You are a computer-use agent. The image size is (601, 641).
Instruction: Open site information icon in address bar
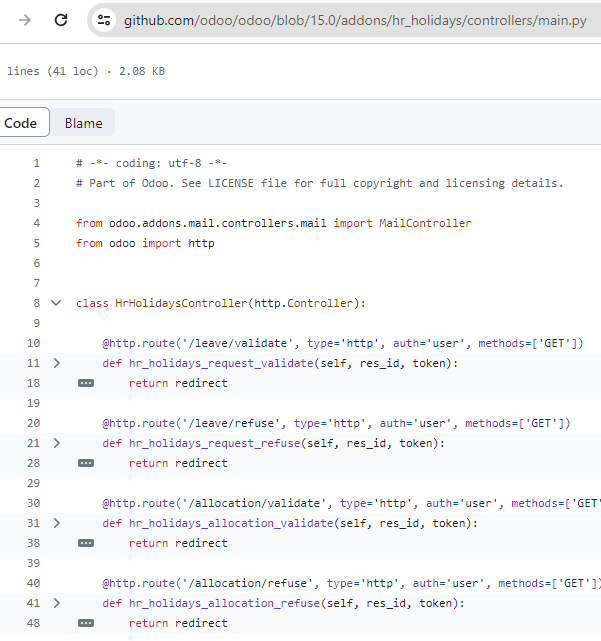point(104,20)
